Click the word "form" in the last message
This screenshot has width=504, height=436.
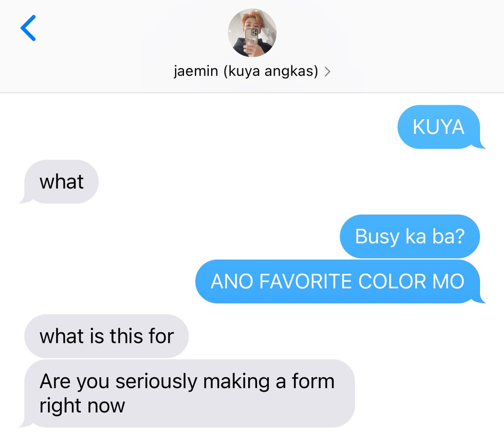(313, 381)
